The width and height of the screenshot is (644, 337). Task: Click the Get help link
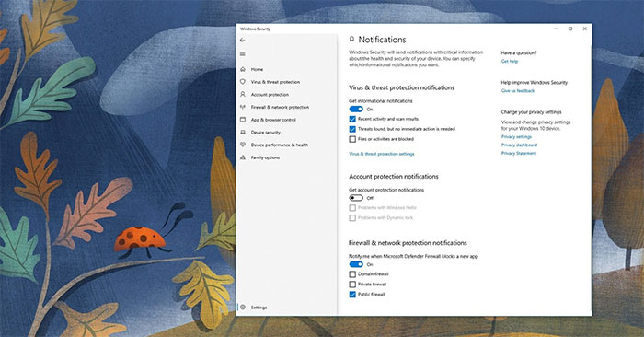point(510,62)
